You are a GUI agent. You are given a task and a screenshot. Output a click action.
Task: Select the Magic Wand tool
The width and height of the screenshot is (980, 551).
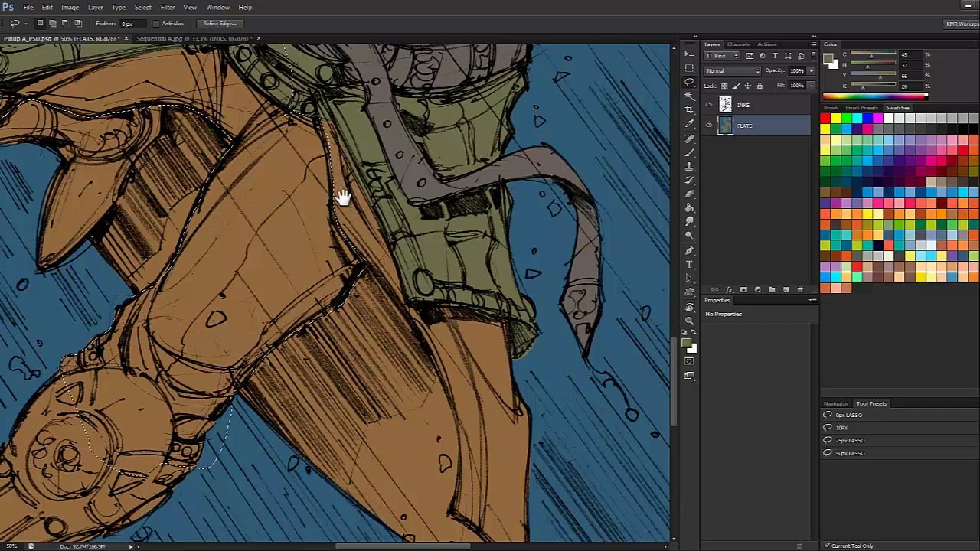point(689,96)
